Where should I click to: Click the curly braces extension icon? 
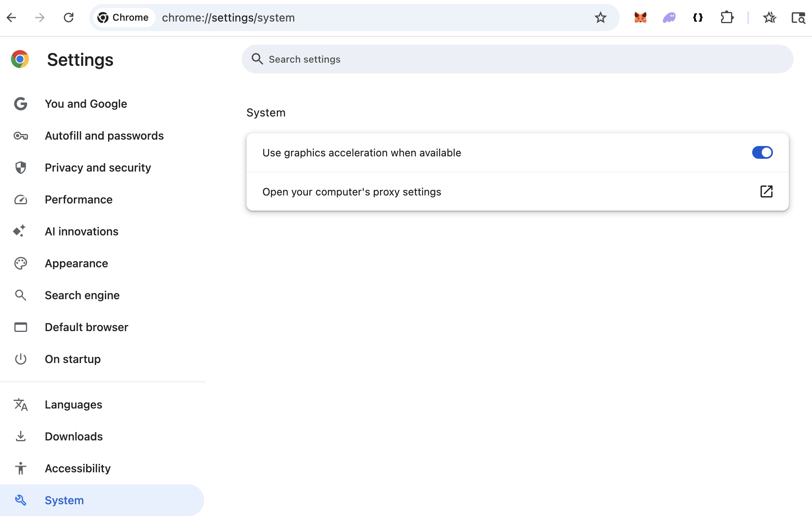pos(698,18)
